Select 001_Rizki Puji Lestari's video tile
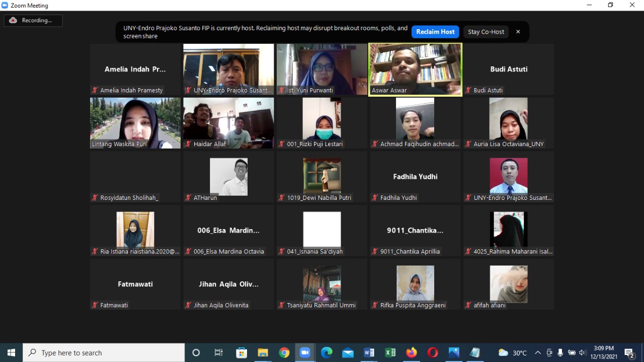This screenshot has height=362, width=644. point(322,123)
